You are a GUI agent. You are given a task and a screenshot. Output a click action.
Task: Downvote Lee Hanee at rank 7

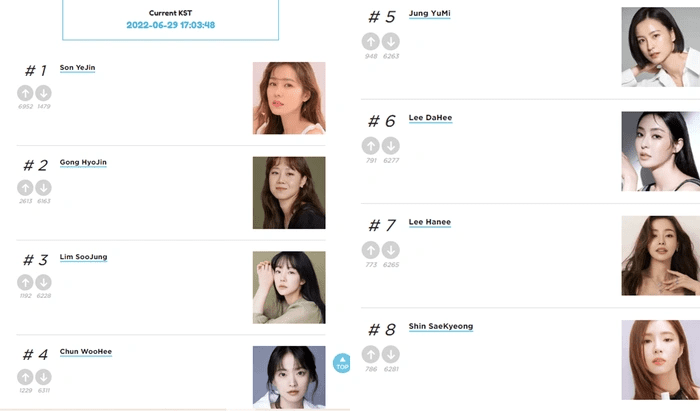coord(391,250)
